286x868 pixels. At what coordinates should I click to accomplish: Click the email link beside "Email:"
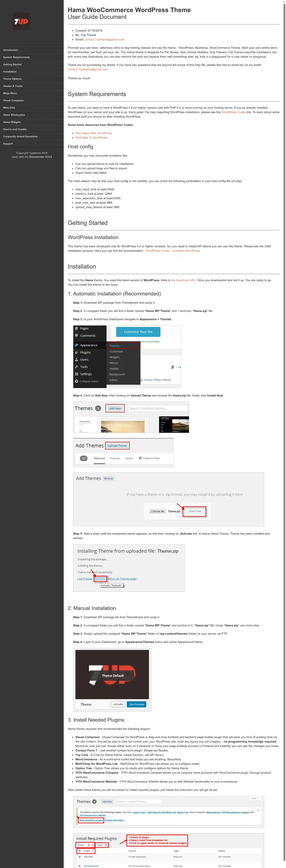(x=104, y=39)
